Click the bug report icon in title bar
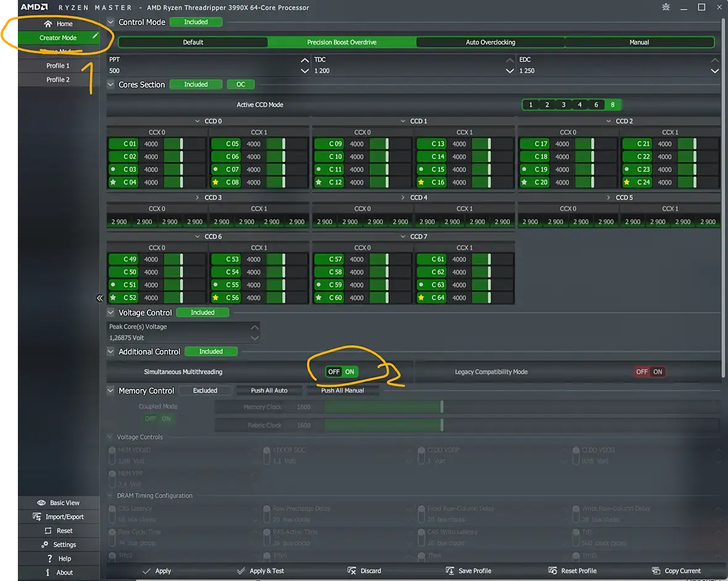The width and height of the screenshot is (728, 581). click(666, 7)
